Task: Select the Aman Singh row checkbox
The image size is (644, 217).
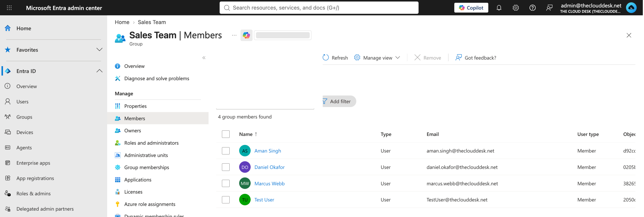Action: [x=226, y=151]
